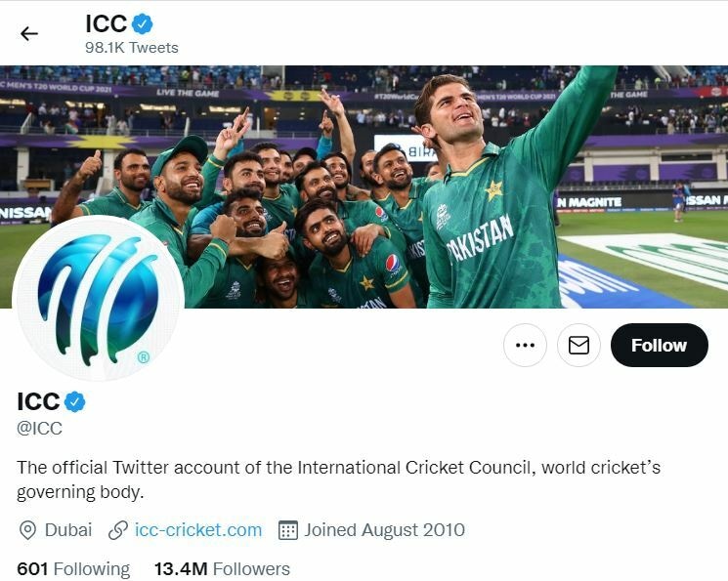728x581 pixels.
Task: Click verified badge beside ICC profile name
Action: (x=76, y=401)
